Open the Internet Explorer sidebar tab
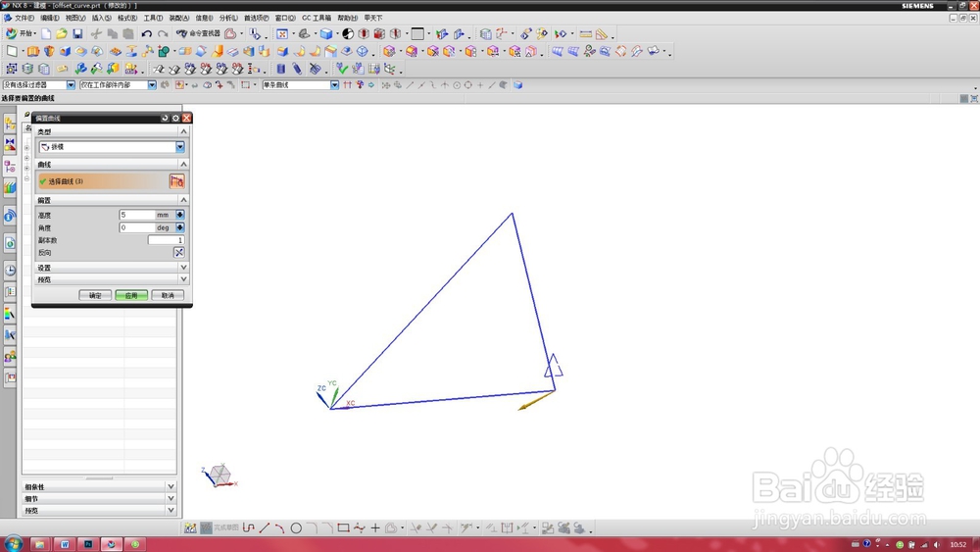 click(10, 217)
